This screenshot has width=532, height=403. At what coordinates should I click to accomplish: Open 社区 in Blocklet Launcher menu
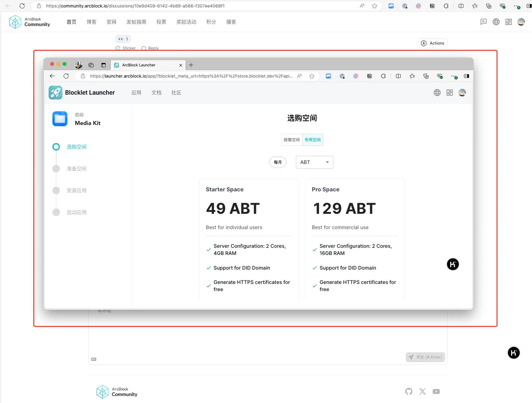click(x=176, y=93)
